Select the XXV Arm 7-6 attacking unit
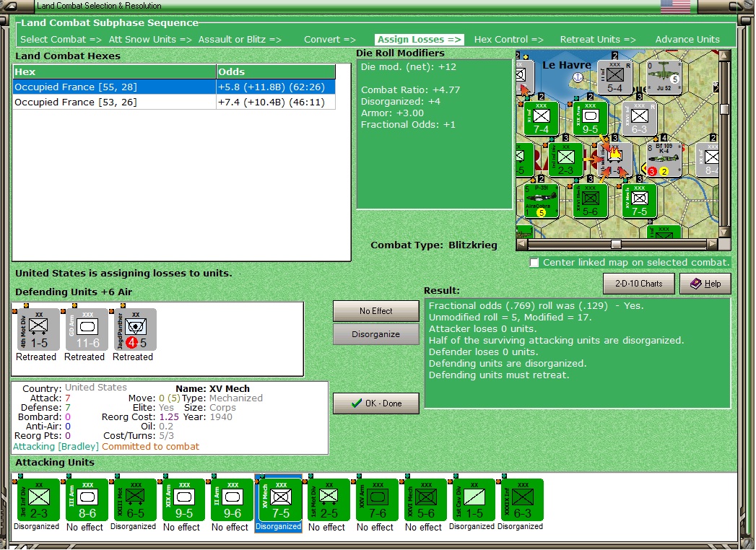The image size is (756, 550). (378, 500)
